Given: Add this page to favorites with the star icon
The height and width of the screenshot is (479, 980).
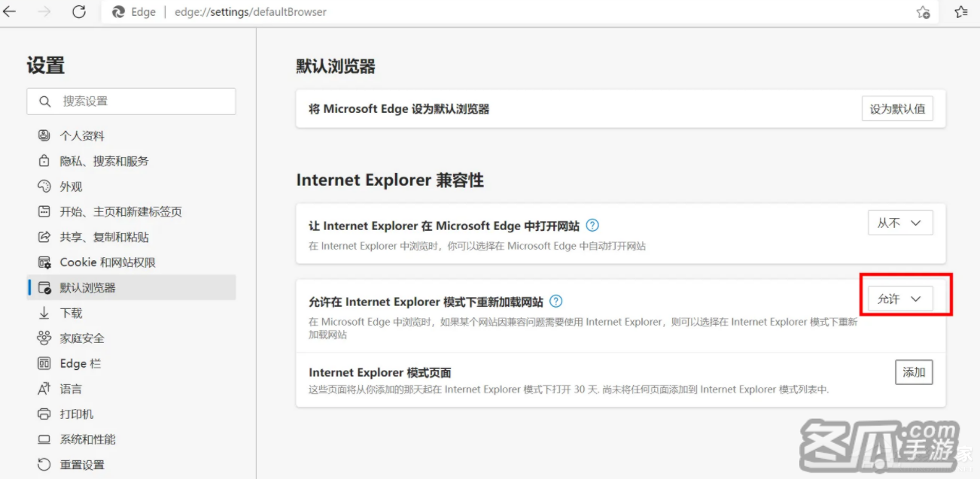Looking at the screenshot, I should pyautogui.click(x=924, y=12).
